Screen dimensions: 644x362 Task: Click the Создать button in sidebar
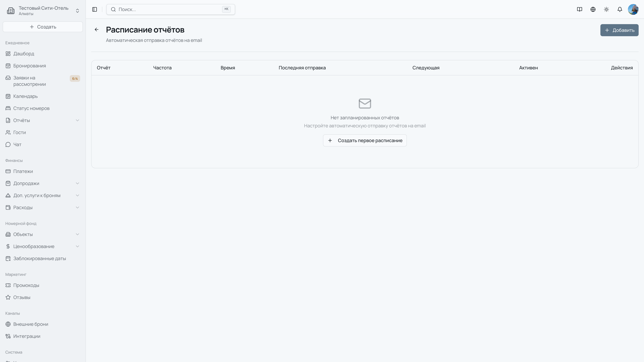[43, 27]
